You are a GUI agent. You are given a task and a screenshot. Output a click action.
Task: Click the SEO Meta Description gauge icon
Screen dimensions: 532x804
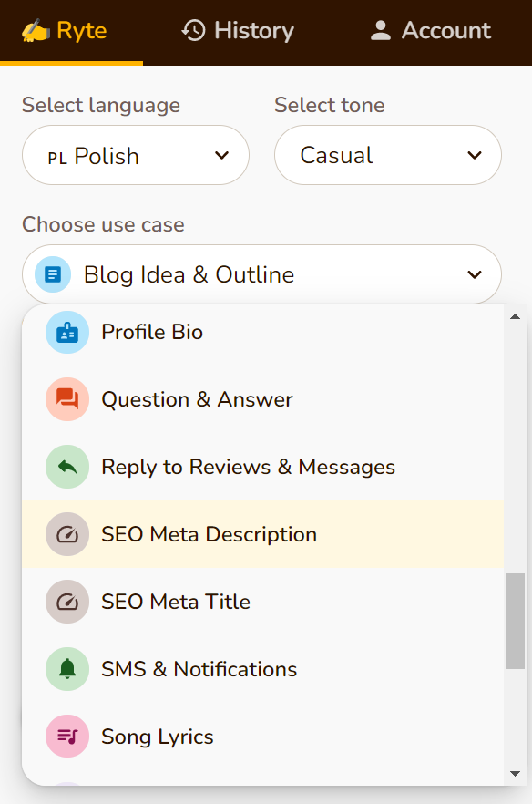pos(67,534)
